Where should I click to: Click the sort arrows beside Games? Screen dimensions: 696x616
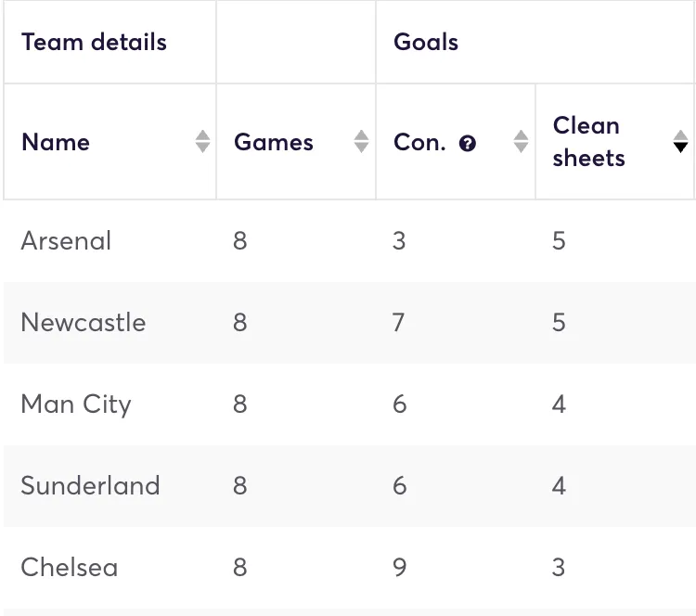[x=362, y=142]
